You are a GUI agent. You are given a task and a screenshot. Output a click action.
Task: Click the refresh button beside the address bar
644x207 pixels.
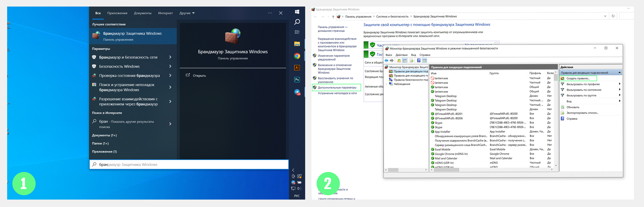[613, 16]
